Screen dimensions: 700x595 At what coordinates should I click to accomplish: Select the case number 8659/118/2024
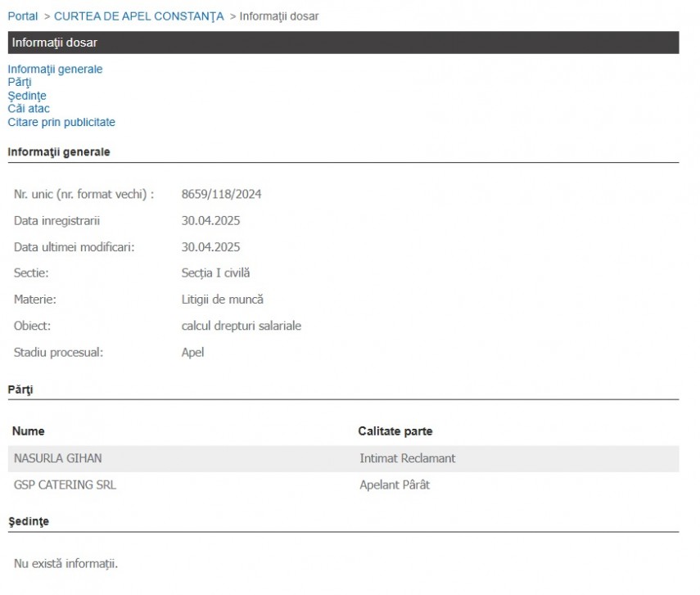click(x=221, y=194)
